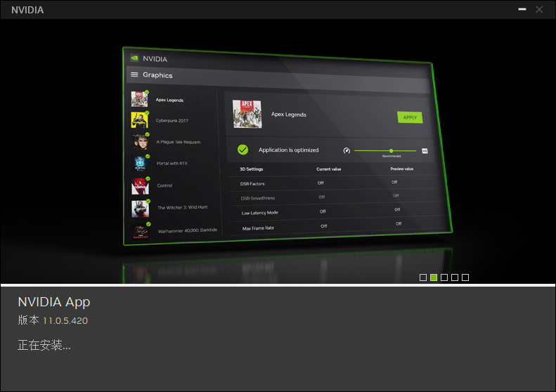Click the NVIDIA App heading text
This screenshot has height=392, width=556.
tap(54, 302)
